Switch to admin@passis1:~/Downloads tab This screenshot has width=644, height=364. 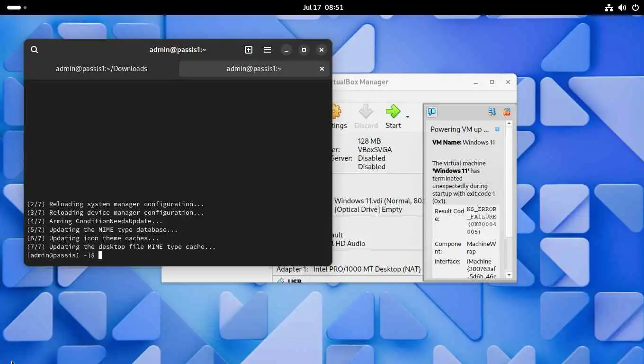(x=101, y=69)
